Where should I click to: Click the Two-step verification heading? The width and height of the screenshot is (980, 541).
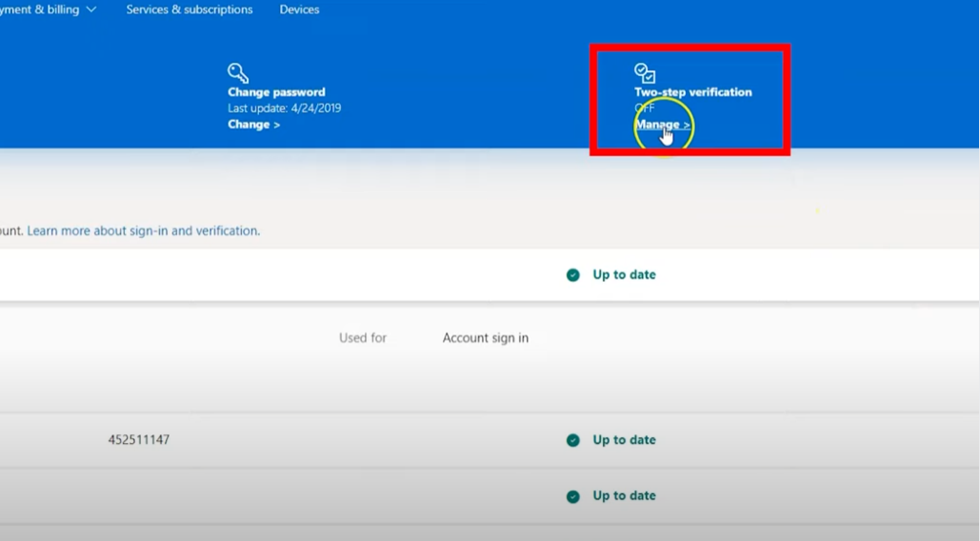[x=693, y=92]
